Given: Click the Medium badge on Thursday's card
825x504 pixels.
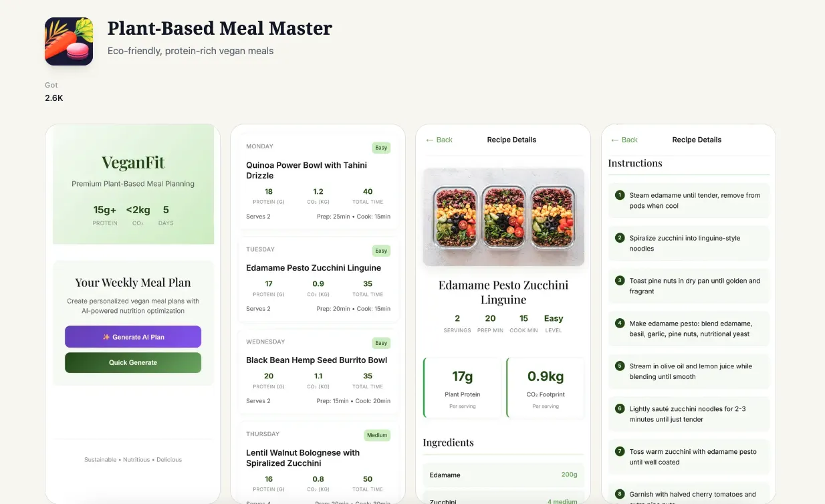Looking at the screenshot, I should click(377, 435).
